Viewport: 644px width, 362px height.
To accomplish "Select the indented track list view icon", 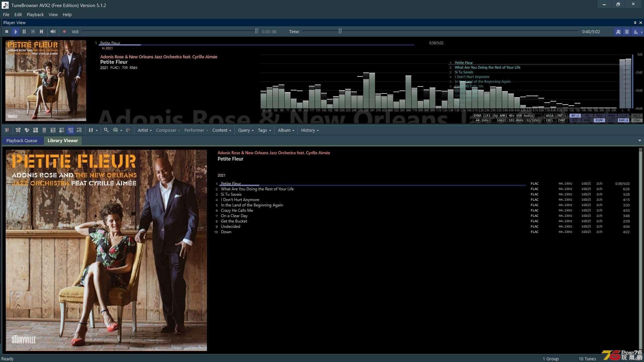I will pyautogui.click(x=79, y=130).
